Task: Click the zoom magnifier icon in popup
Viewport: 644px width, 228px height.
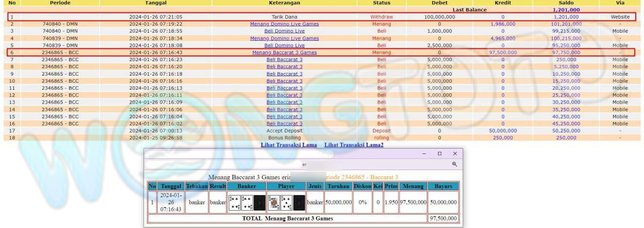Action: tap(454, 164)
